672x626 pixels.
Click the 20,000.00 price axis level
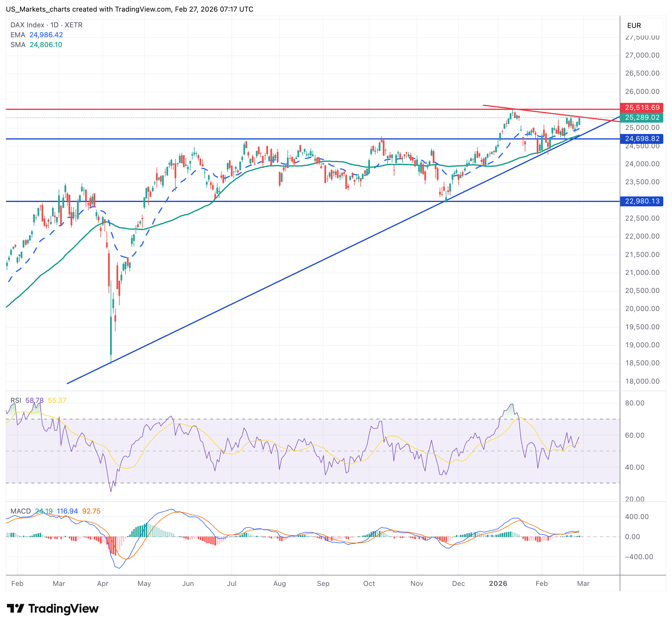[x=642, y=308]
